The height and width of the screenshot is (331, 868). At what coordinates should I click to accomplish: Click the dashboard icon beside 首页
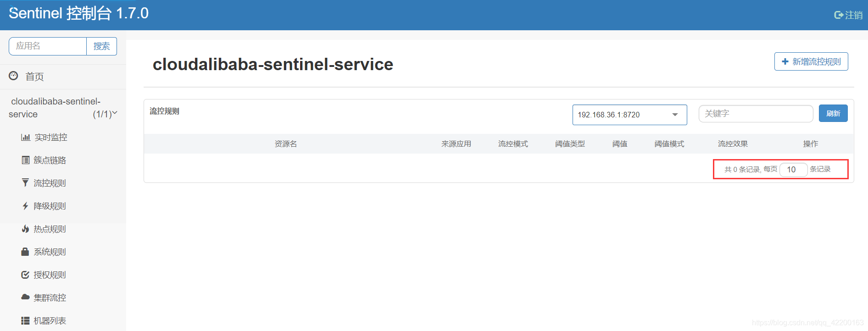(14, 76)
